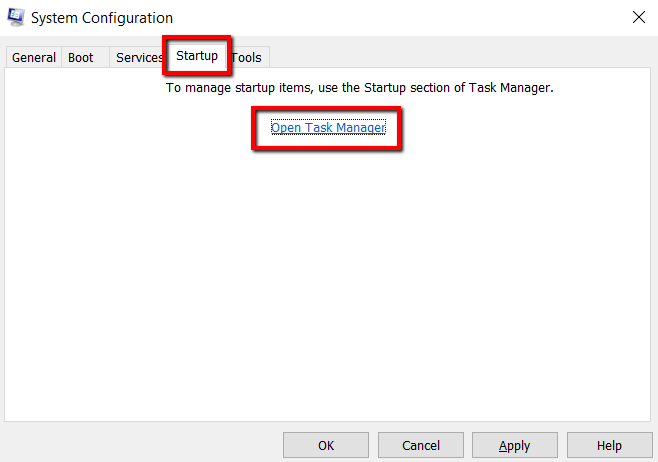Click the Cancel button
This screenshot has width=658, height=462.
[421, 445]
